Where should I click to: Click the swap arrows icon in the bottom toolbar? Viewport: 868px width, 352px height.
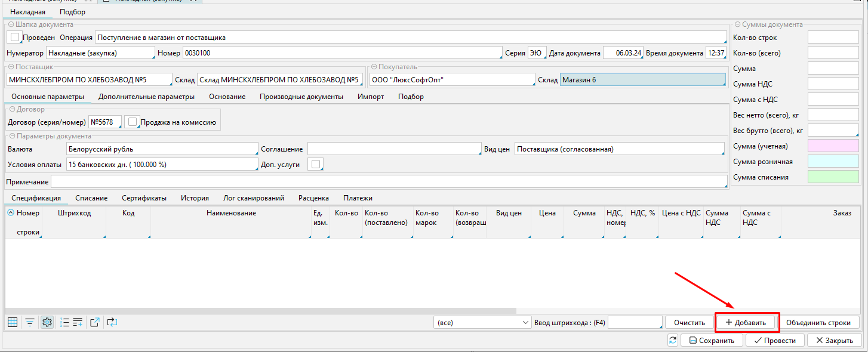(x=112, y=322)
